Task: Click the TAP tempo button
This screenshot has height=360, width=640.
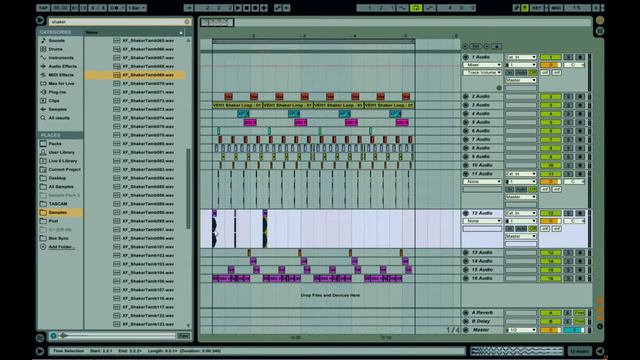Action: (43, 8)
